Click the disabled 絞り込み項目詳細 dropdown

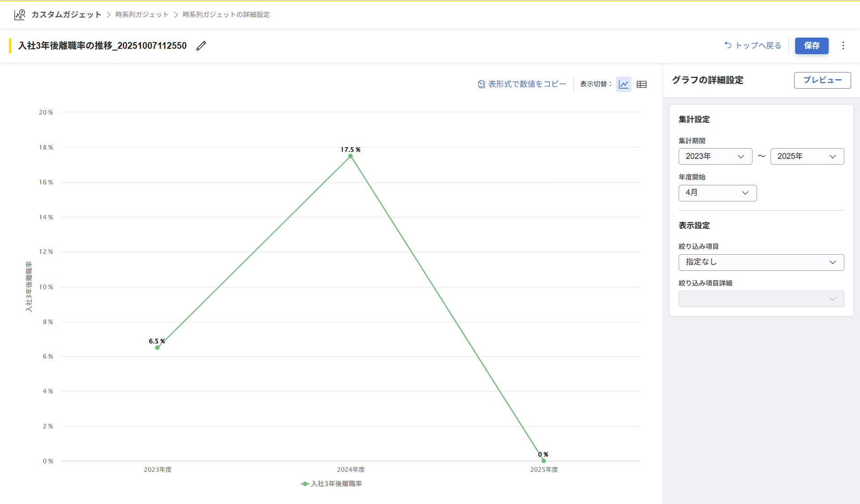click(761, 299)
